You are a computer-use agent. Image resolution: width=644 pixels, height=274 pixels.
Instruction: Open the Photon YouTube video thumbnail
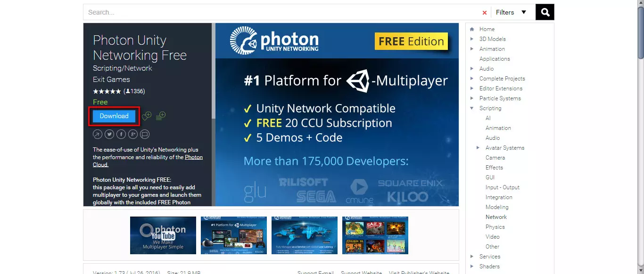163,235
